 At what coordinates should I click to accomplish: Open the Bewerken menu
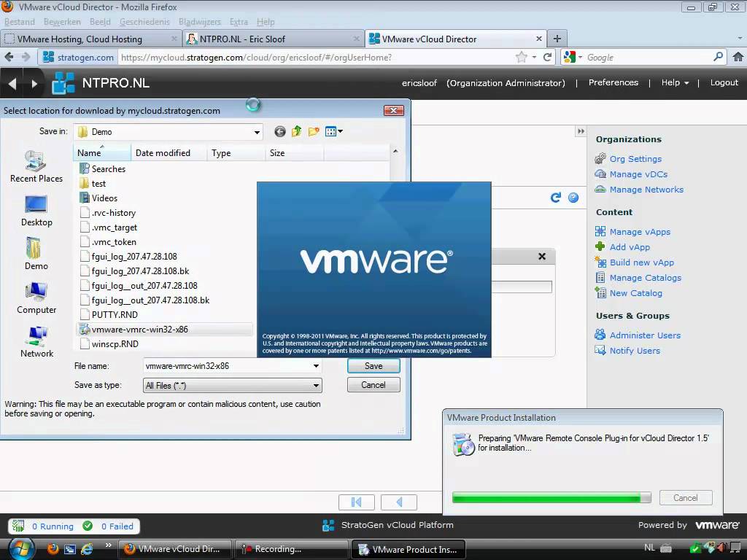pyautogui.click(x=62, y=22)
